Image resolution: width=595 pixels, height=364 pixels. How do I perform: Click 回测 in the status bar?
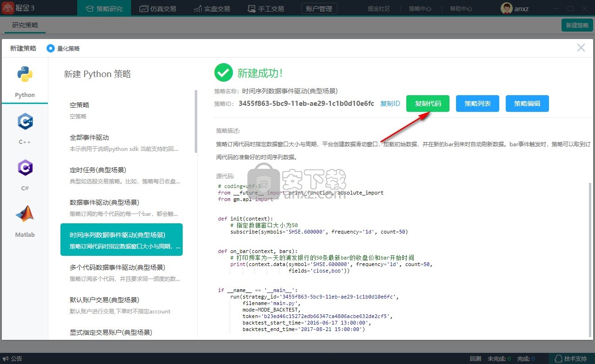(x=475, y=358)
